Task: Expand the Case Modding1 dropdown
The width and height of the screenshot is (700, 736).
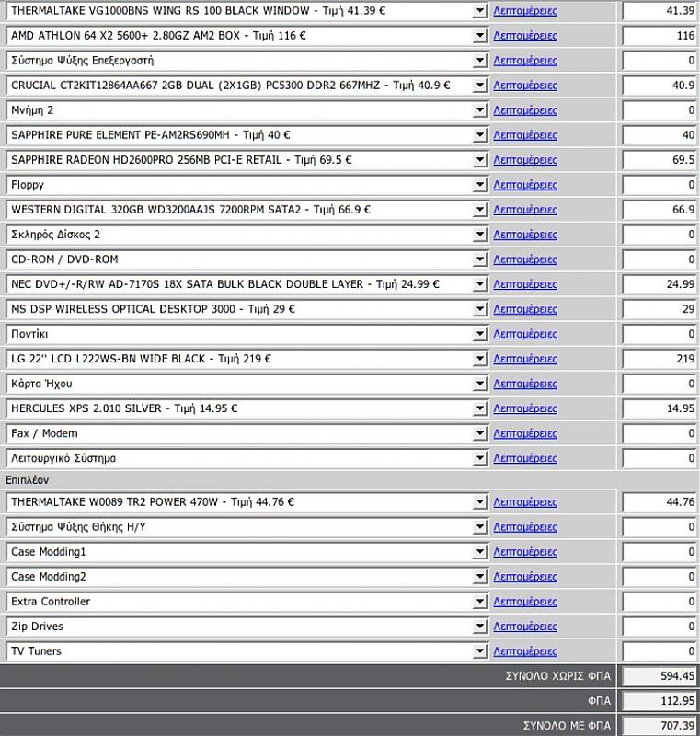Action: click(247, 552)
